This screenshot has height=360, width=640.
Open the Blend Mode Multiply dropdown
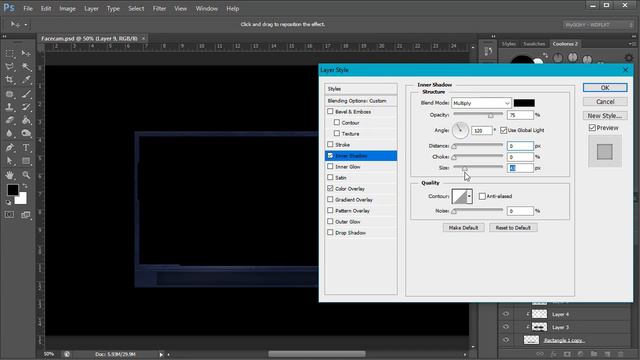point(481,103)
